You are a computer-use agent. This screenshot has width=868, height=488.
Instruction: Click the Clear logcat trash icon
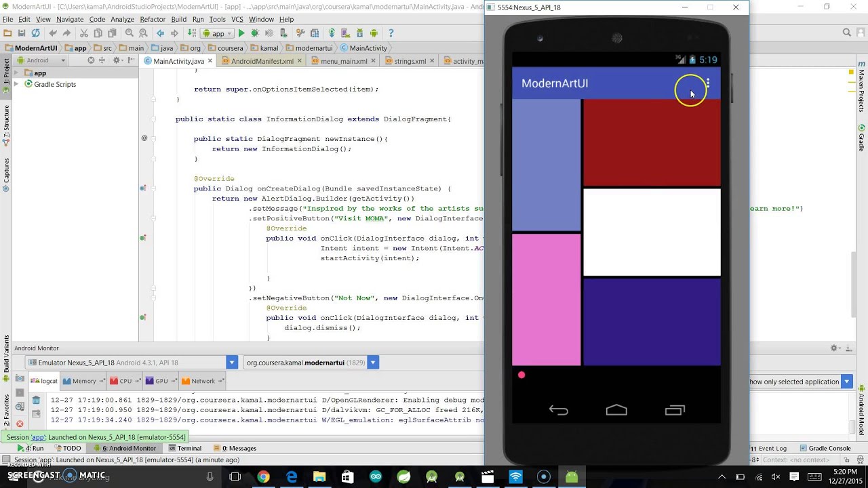36,401
